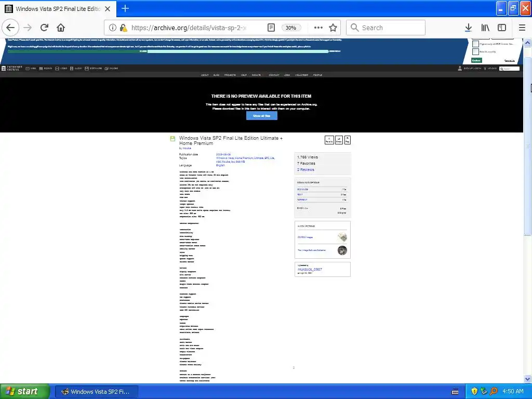
Task: Toggle the Firefox sidebar icon
Action: click(x=502, y=28)
